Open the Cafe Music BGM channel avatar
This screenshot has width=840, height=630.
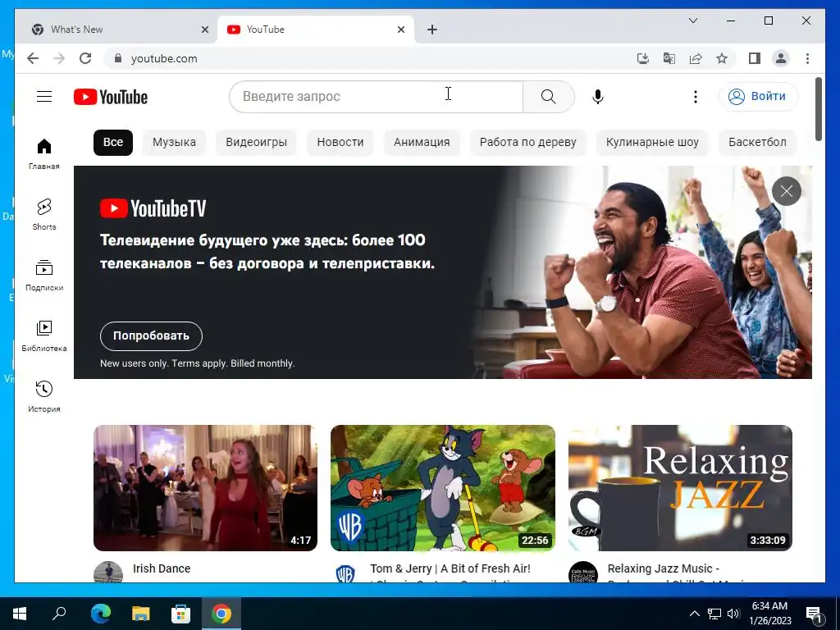point(583,572)
